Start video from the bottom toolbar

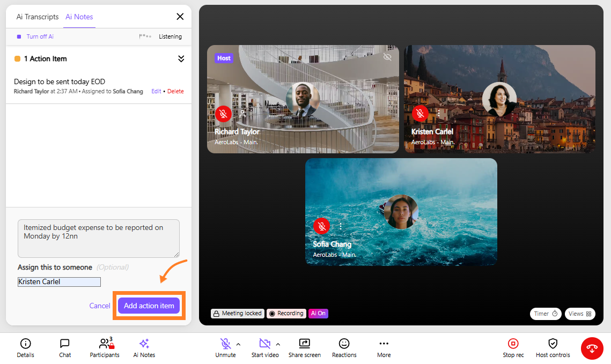[x=265, y=347]
